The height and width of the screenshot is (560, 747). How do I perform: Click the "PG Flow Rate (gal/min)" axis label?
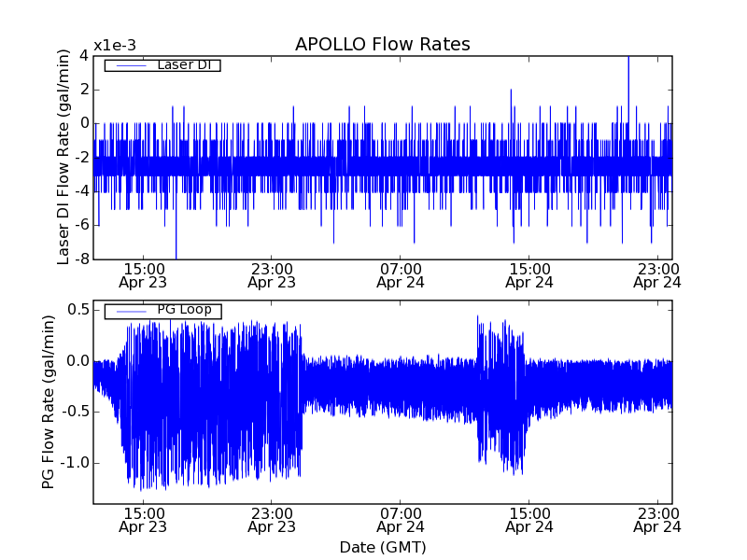pos(48,401)
